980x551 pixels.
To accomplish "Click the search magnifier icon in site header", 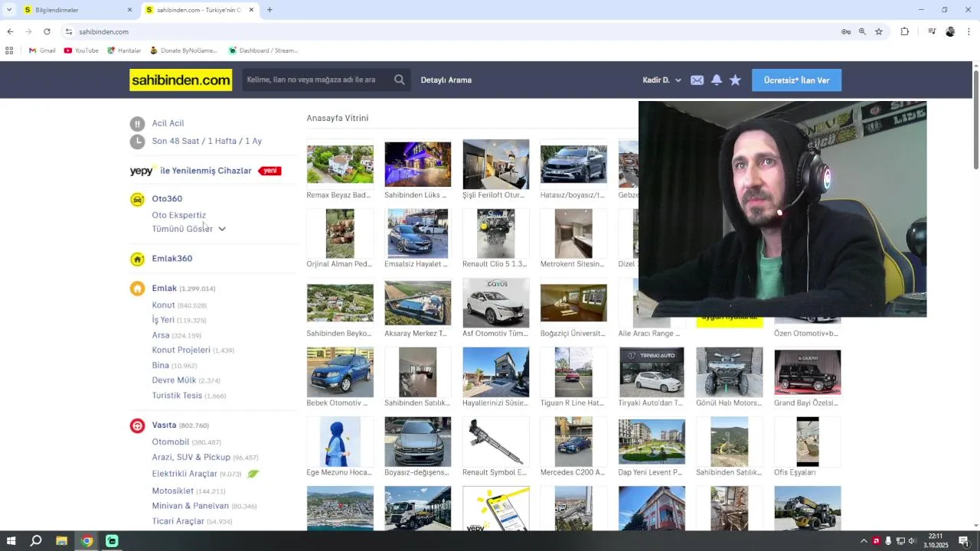I will click(x=399, y=80).
